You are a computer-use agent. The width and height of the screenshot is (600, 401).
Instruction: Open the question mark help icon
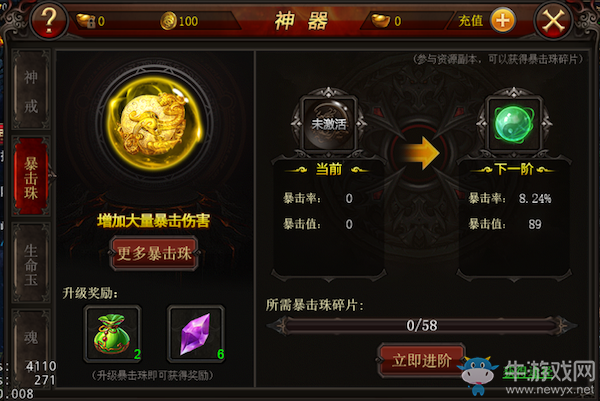point(49,20)
